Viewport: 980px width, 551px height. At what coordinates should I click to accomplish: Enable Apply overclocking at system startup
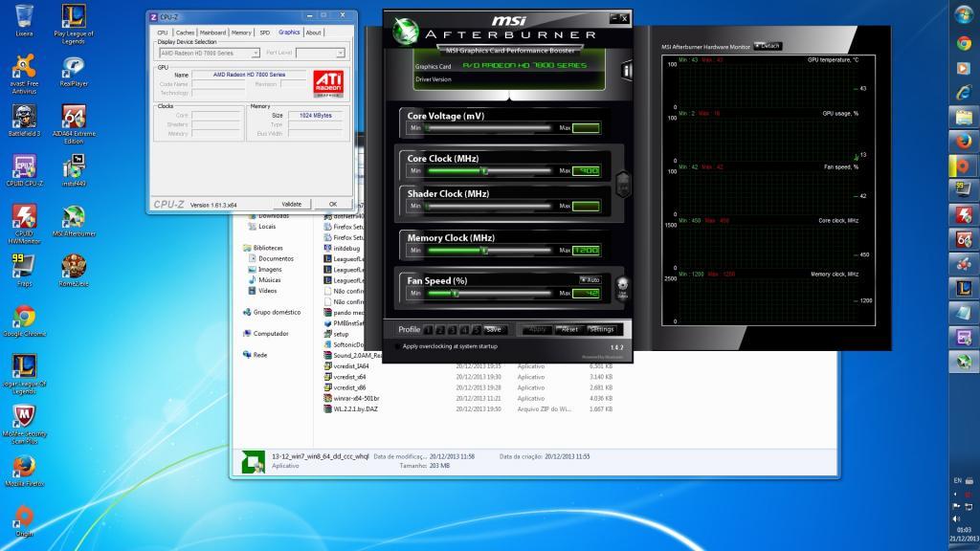coord(397,346)
